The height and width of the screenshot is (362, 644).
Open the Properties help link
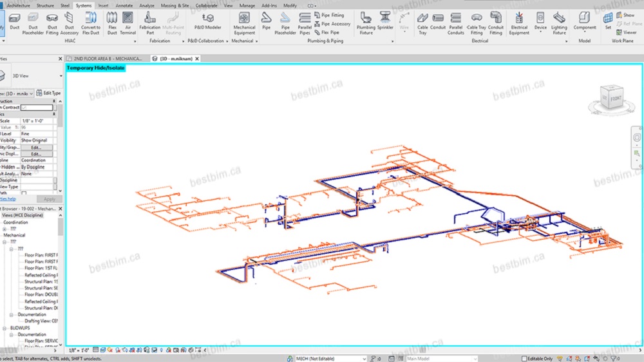(x=8, y=199)
